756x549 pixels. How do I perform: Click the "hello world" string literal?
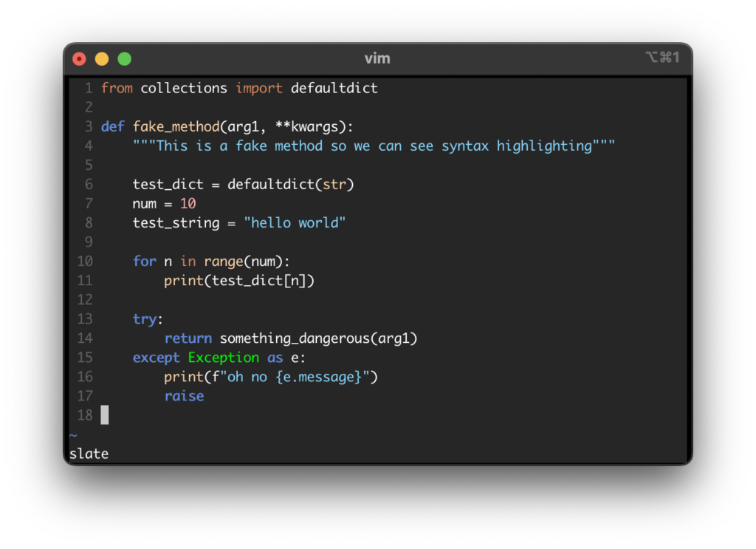(x=295, y=223)
